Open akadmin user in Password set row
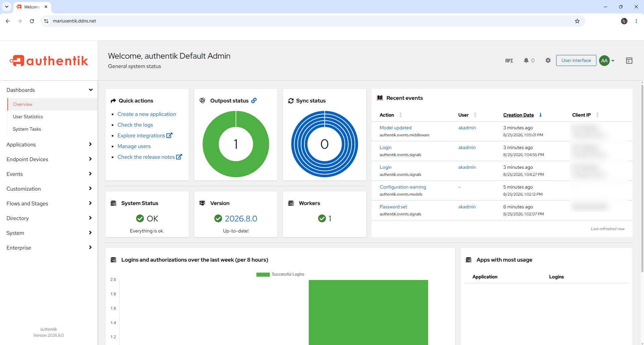 (467, 207)
